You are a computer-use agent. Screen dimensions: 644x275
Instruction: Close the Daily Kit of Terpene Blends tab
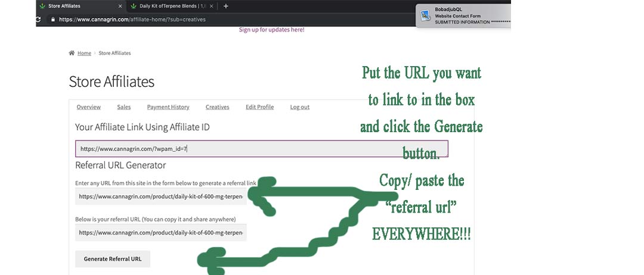[x=211, y=6]
